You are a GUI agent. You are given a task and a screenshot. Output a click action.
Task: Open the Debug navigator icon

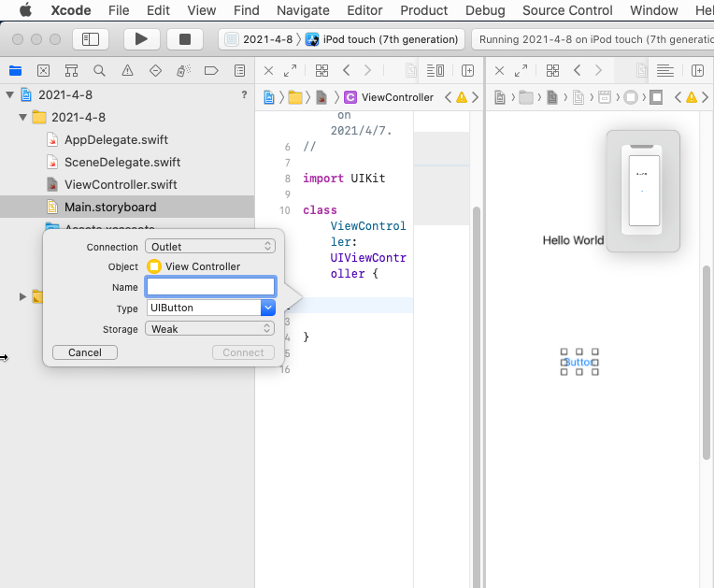[x=183, y=71]
